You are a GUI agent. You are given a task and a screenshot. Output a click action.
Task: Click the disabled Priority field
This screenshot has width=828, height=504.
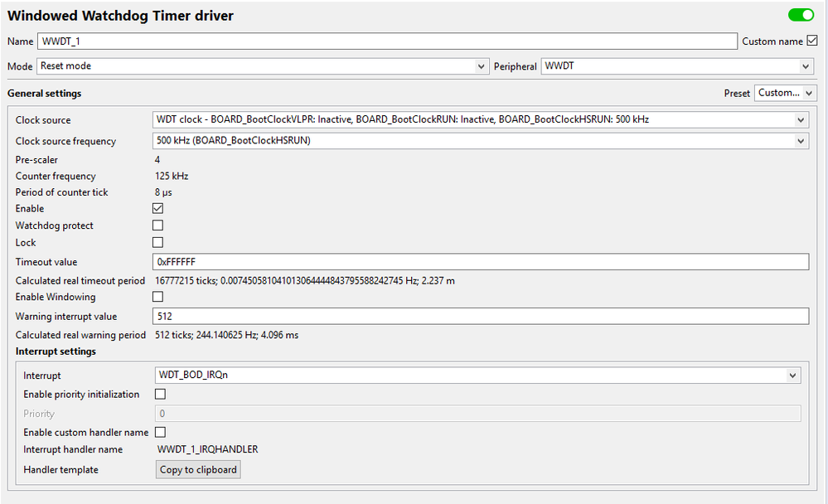click(477, 414)
